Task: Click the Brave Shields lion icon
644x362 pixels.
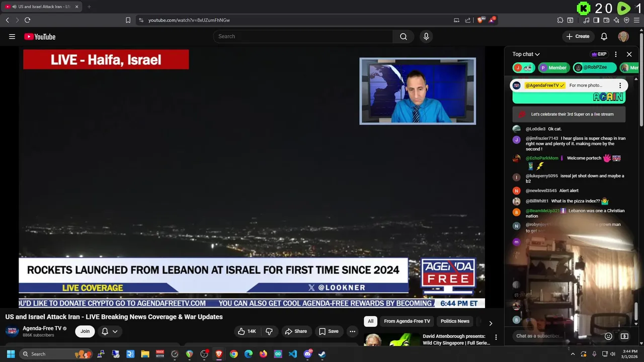Action: (480, 20)
